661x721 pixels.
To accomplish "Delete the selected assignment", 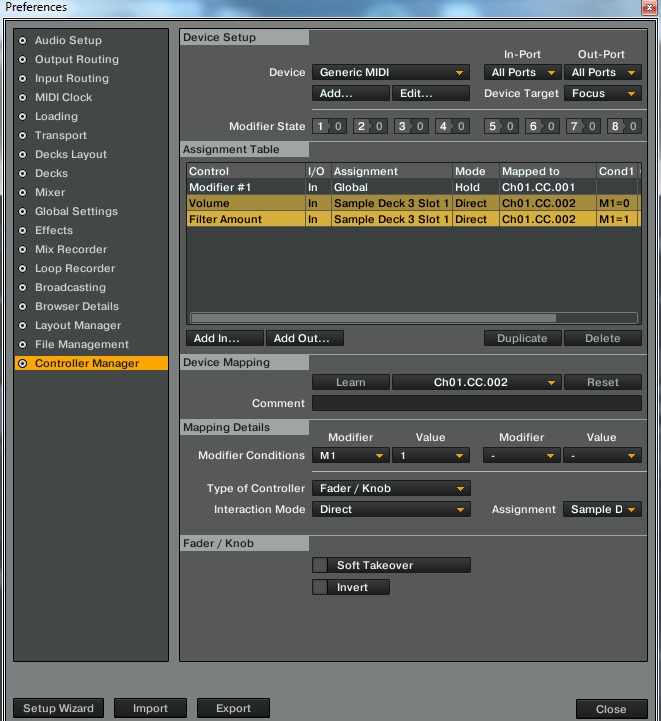I will (603, 338).
